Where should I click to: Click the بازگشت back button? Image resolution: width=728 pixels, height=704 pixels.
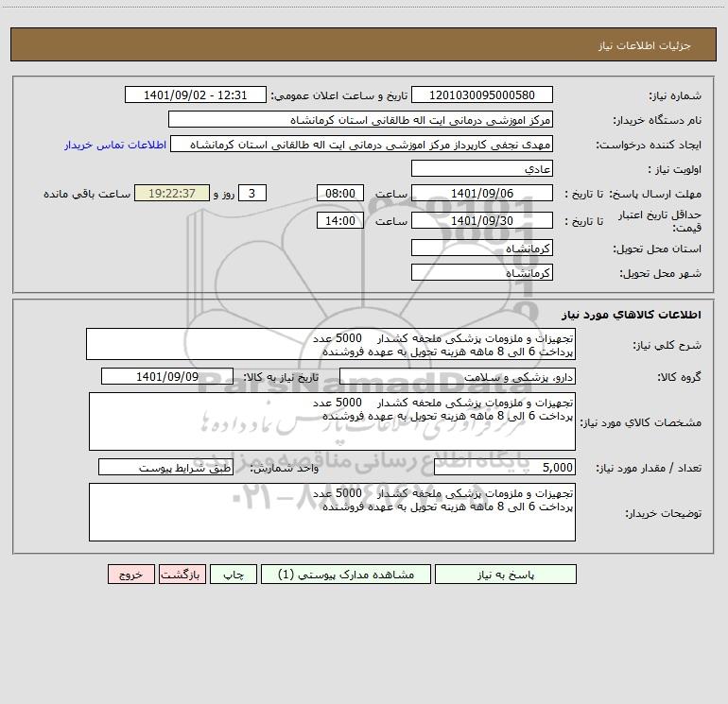point(182,575)
